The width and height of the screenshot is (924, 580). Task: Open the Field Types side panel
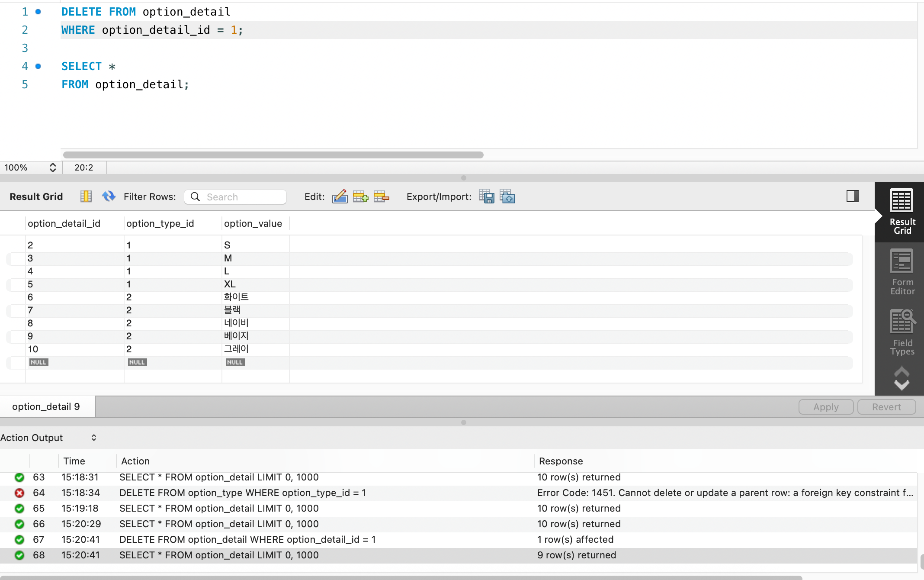click(902, 332)
